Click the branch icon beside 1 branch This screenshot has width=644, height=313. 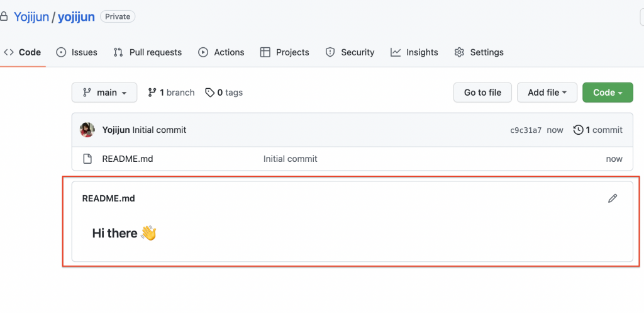click(152, 93)
